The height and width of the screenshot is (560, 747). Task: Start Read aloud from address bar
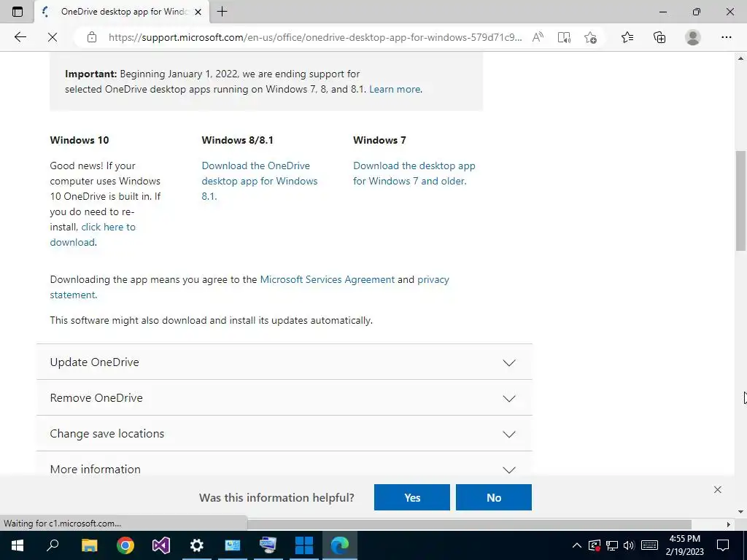(538, 37)
